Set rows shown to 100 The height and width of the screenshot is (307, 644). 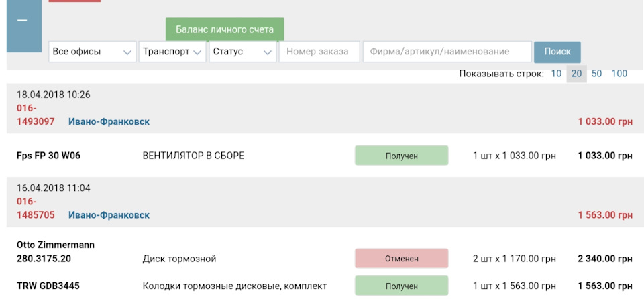(x=619, y=74)
